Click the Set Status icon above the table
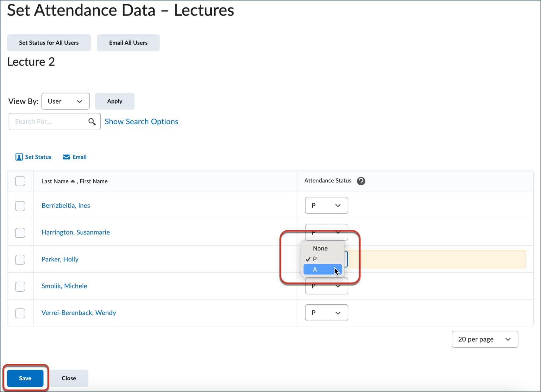541x392 pixels. (x=19, y=157)
